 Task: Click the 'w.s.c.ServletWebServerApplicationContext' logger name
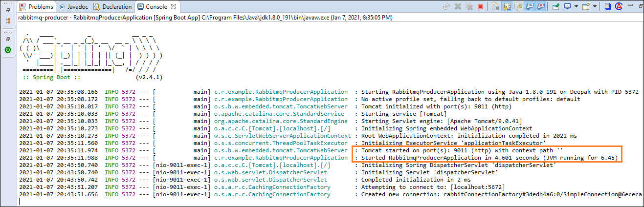[x=282, y=136]
